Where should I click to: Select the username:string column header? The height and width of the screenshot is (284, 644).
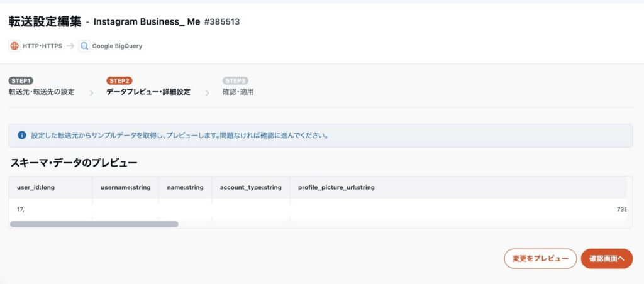(125, 187)
